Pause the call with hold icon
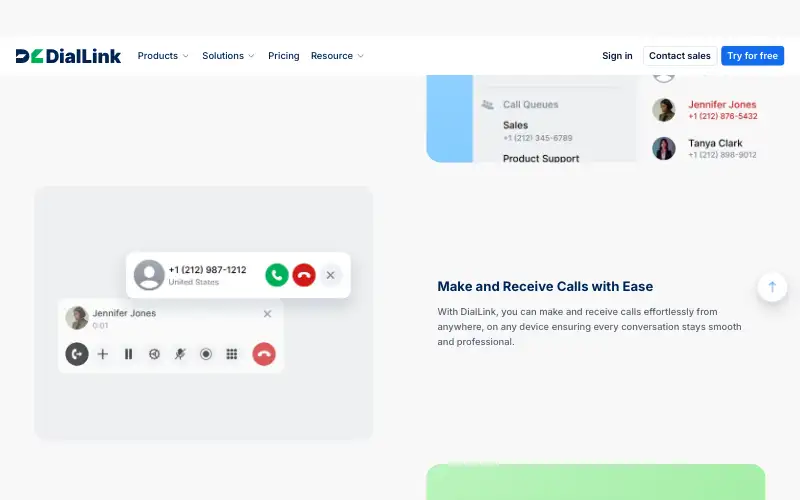The image size is (800, 500). 129,354
